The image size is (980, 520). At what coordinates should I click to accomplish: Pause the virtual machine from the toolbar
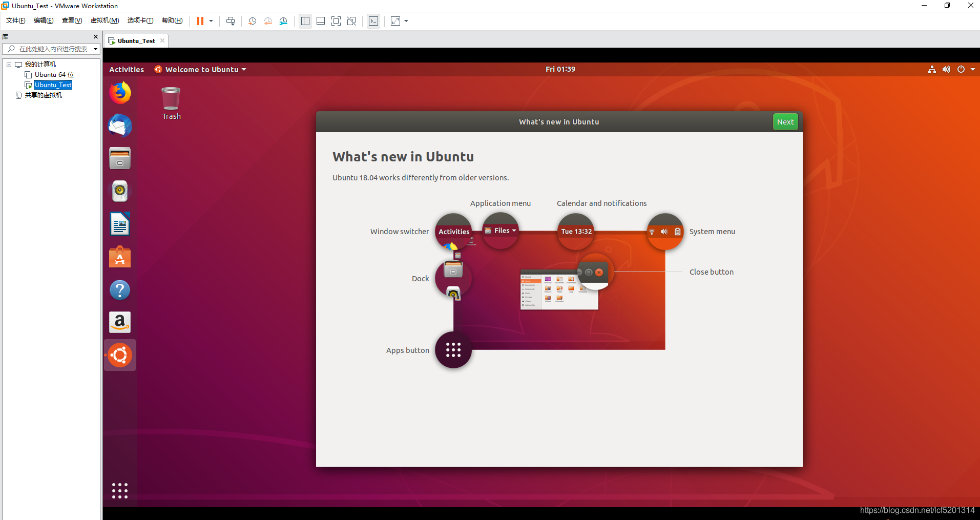tap(200, 21)
